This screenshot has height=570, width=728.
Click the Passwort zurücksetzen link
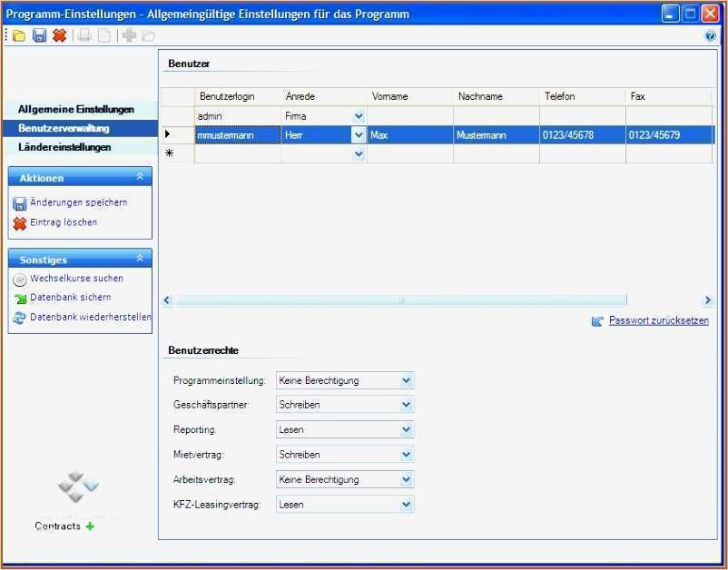(658, 320)
